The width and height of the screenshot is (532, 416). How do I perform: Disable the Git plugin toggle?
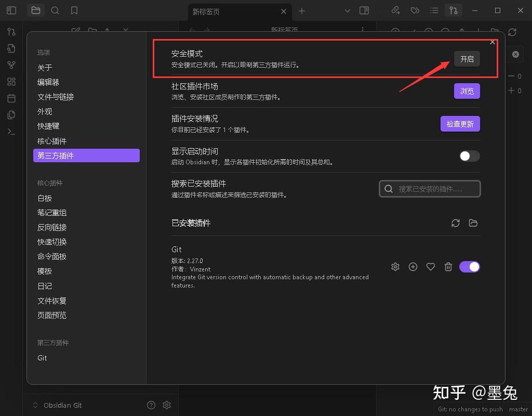[x=469, y=266]
